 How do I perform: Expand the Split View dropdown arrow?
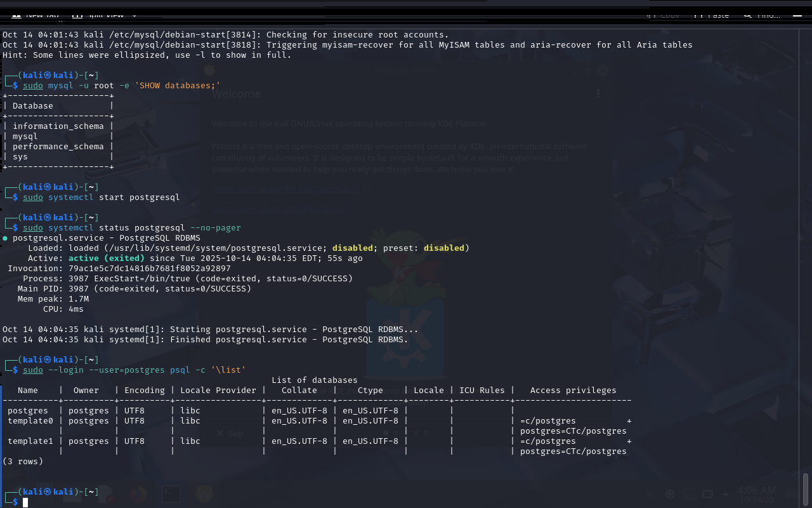134,14
